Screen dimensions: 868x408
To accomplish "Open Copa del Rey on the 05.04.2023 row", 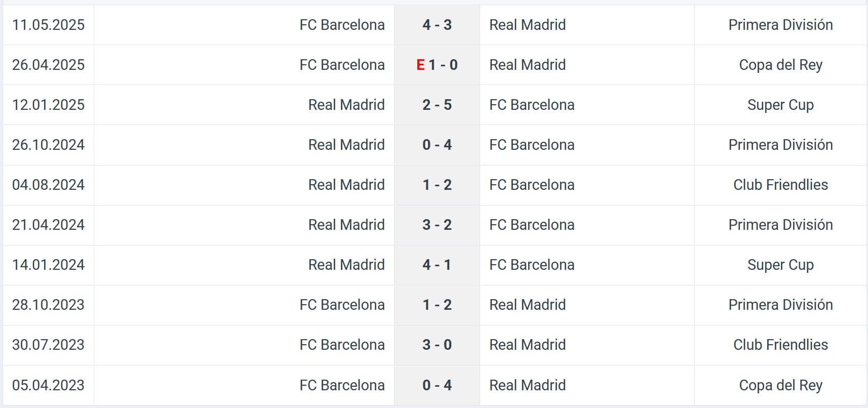I will [x=780, y=385].
